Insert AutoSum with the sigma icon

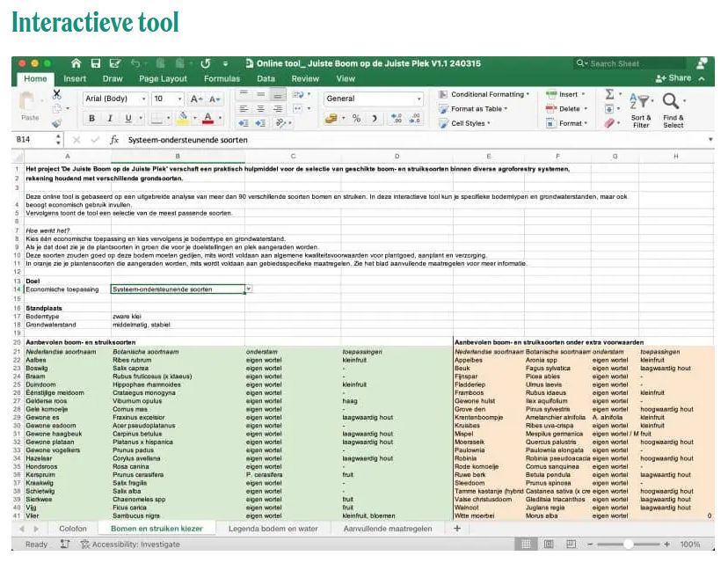click(609, 94)
